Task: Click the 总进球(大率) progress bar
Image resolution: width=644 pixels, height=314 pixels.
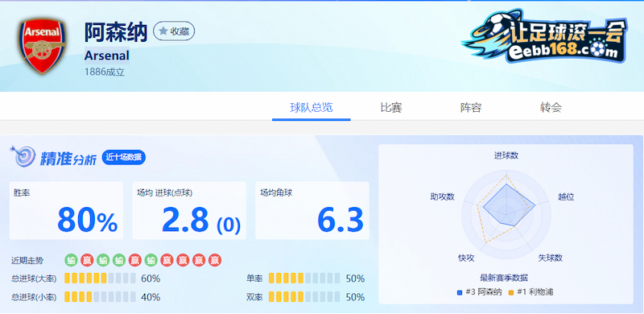Action: pos(100,279)
